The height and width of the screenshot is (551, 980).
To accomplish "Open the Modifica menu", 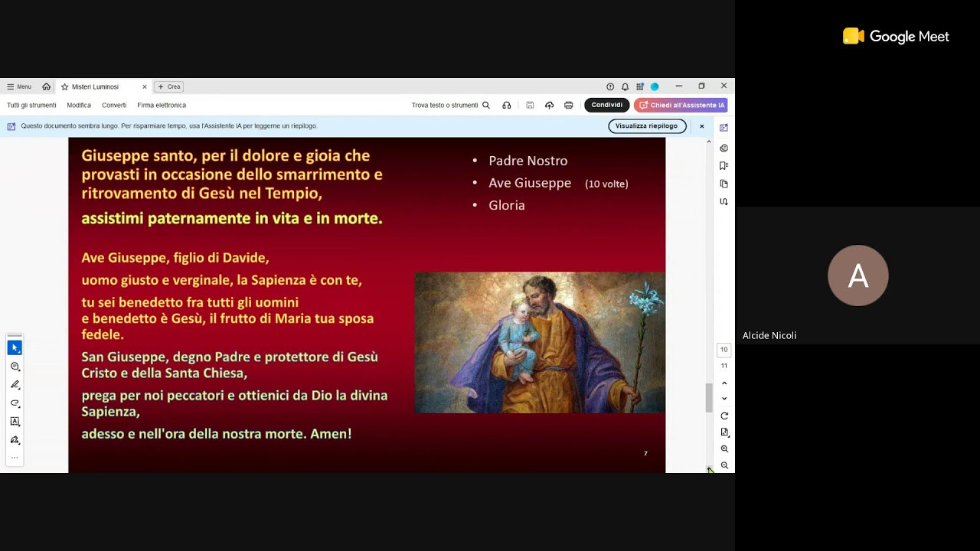I will pyautogui.click(x=79, y=105).
